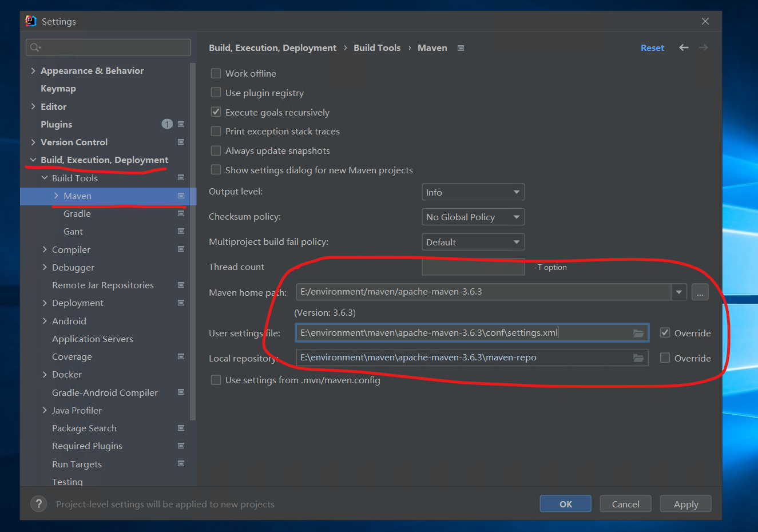This screenshot has width=758, height=532.
Task: Click the Thread count input field
Action: pyautogui.click(x=473, y=267)
